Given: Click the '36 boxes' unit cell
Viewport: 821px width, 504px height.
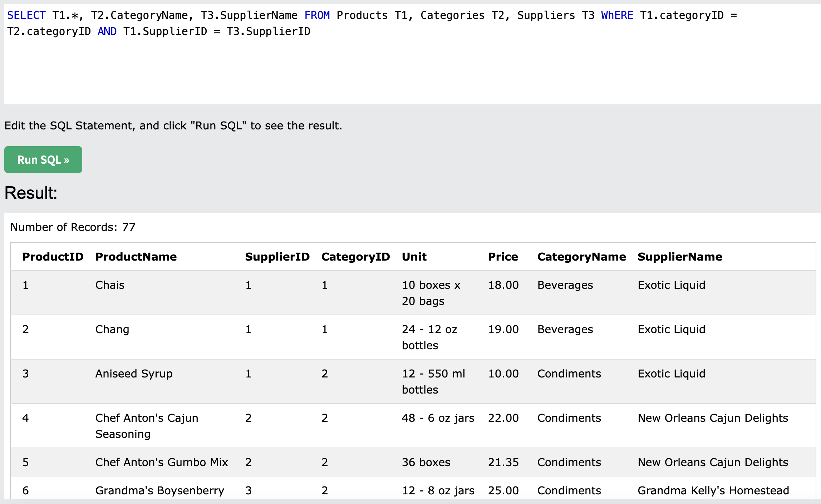Looking at the screenshot, I should point(426,462).
